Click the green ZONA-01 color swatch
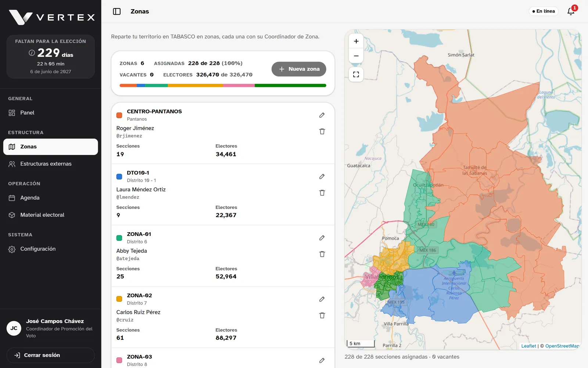The width and height of the screenshot is (588, 368). click(119, 238)
